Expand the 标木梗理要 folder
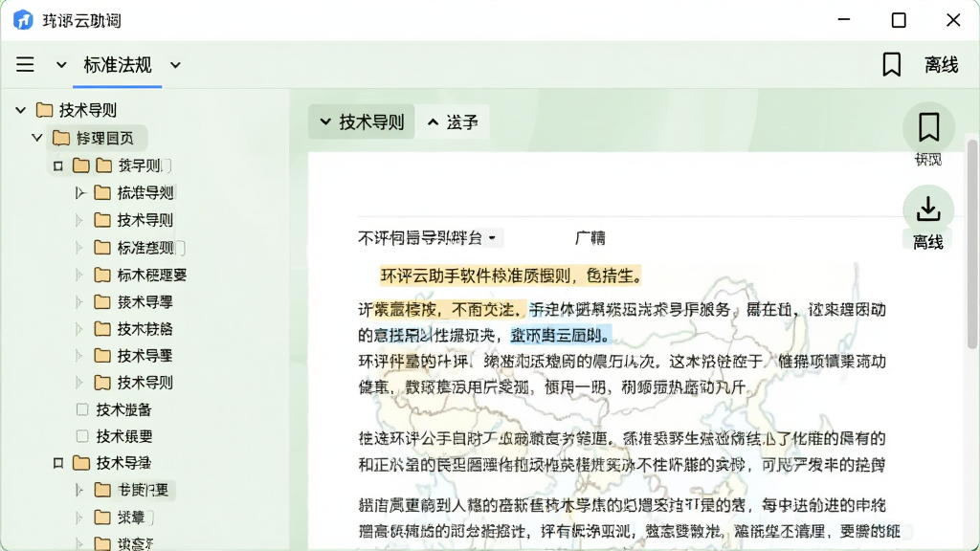This screenshot has width=980, height=551. point(79,275)
